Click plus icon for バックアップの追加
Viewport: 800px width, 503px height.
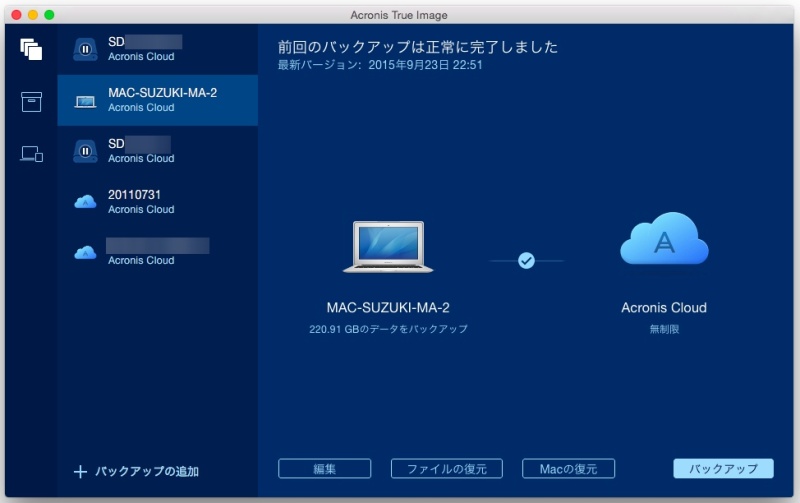[x=80, y=471]
